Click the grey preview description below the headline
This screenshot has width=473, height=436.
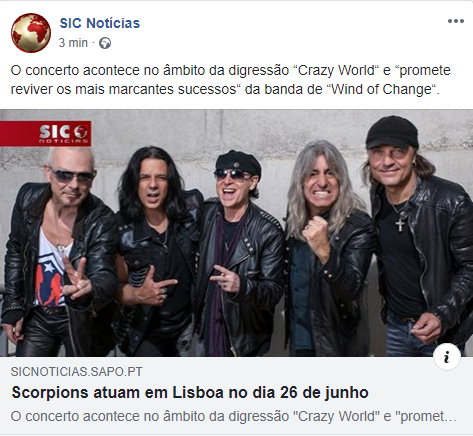coord(233,416)
